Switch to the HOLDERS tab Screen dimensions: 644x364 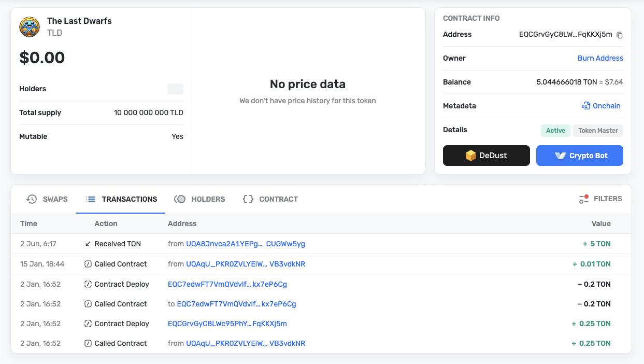[199, 199]
